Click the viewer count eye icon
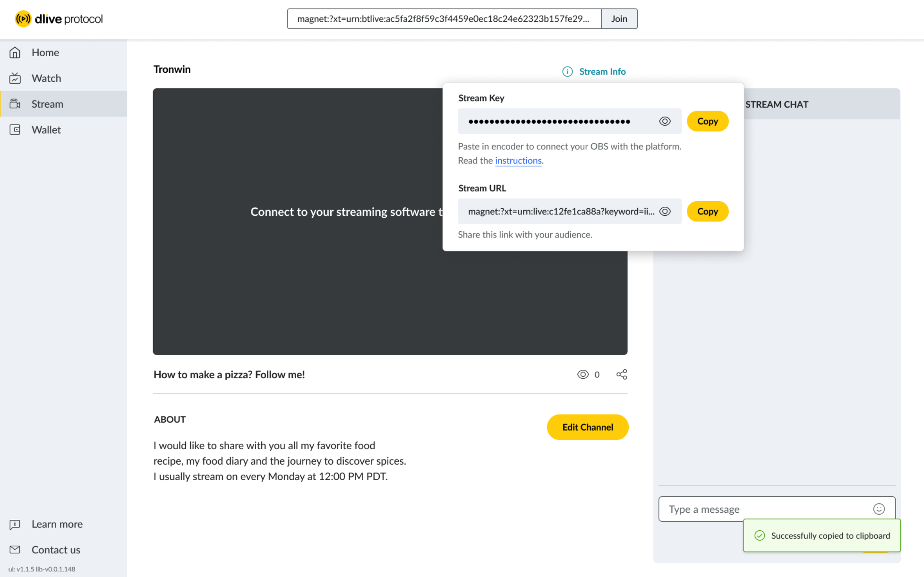This screenshot has height=577, width=924. (x=583, y=374)
